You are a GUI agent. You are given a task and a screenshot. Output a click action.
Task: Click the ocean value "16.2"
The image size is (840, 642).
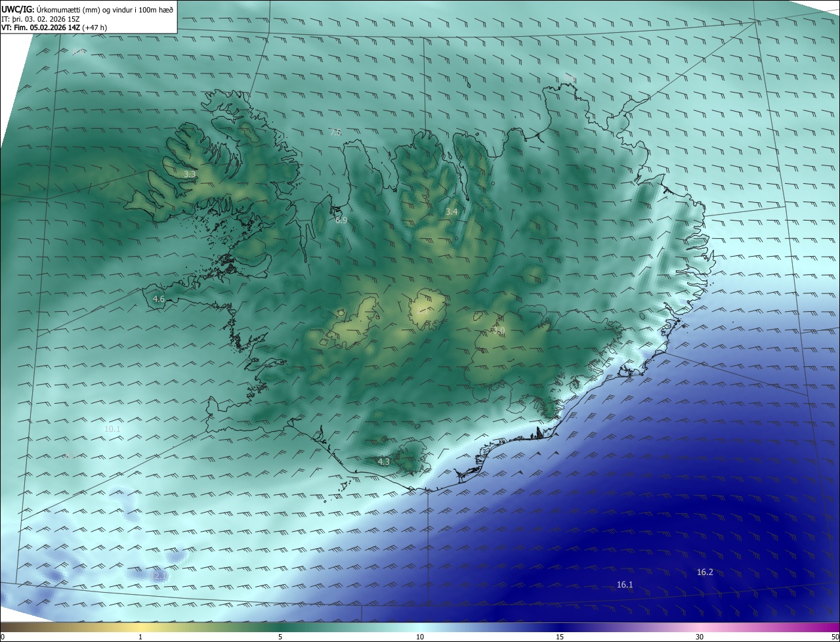tap(705, 572)
